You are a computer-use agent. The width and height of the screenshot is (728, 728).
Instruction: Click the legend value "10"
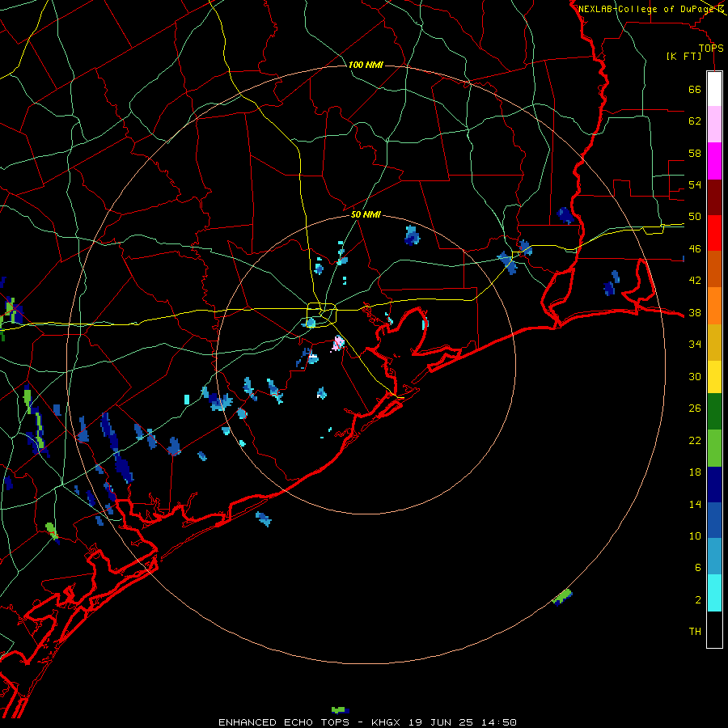coord(695,535)
